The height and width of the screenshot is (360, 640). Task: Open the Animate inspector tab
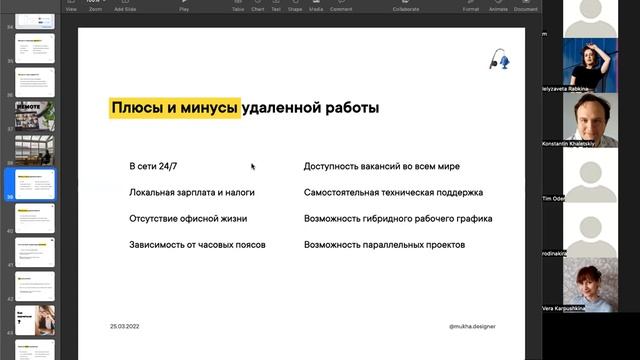tap(498, 5)
